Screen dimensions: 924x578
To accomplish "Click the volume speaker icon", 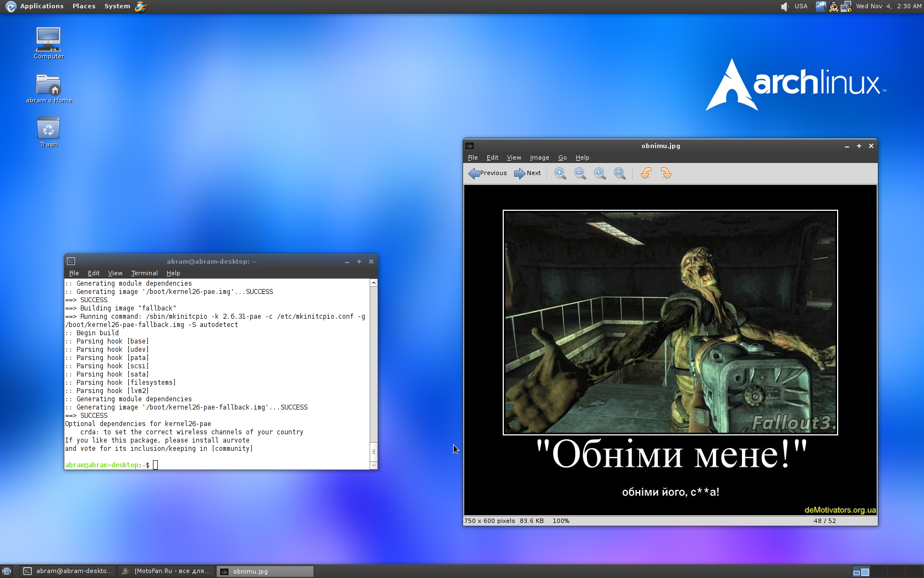I will pos(784,6).
